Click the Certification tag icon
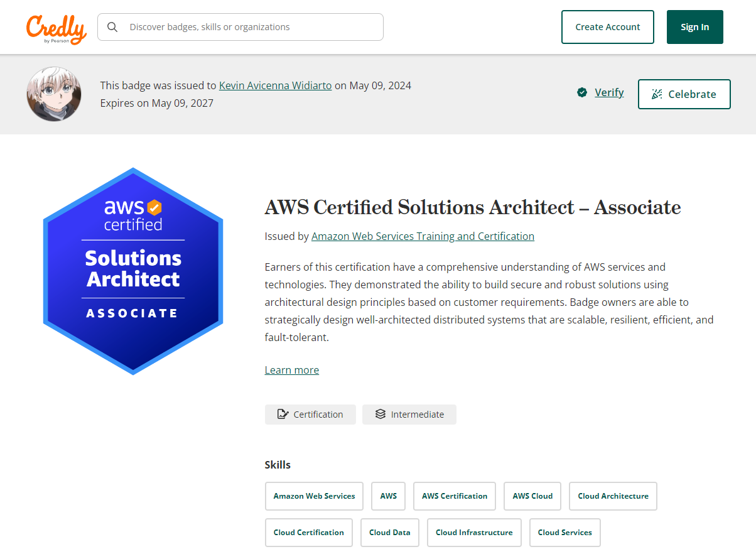 coord(283,415)
